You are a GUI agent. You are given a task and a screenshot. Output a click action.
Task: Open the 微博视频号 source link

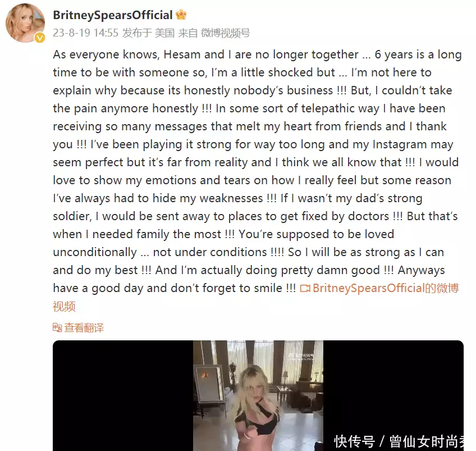point(225,33)
